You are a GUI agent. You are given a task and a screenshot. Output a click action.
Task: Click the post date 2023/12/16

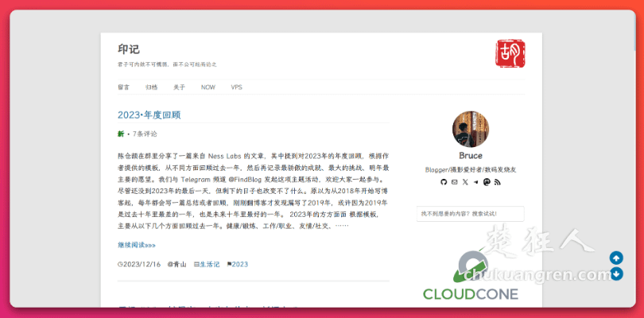142,264
